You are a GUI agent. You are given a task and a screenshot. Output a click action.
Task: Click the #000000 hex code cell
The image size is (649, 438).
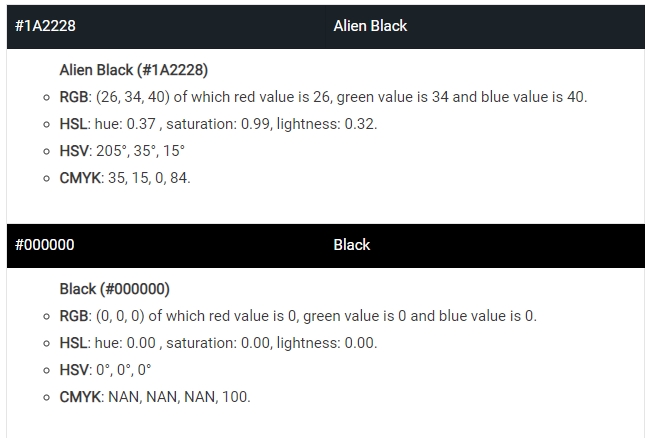[x=166, y=245]
